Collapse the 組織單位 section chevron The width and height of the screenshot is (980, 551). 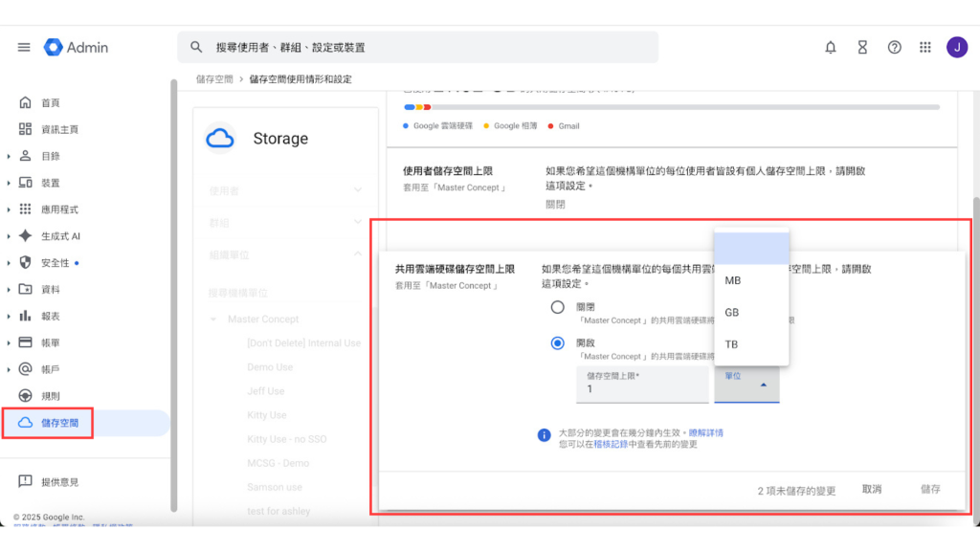pyautogui.click(x=358, y=253)
